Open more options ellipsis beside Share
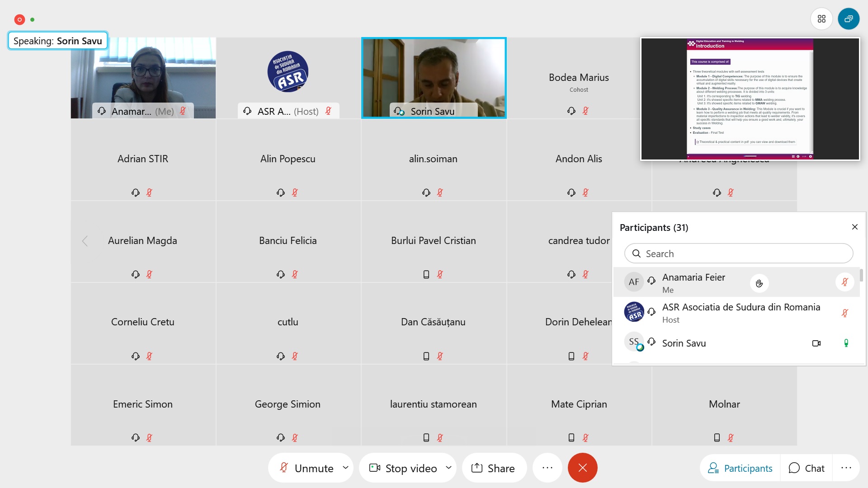This screenshot has height=488, width=868. tap(547, 468)
